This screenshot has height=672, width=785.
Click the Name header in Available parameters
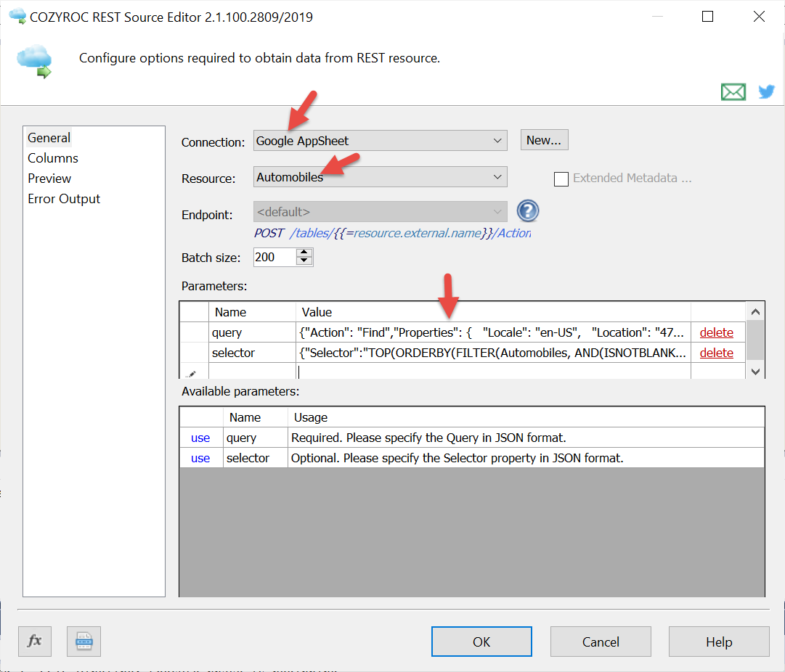click(256, 417)
